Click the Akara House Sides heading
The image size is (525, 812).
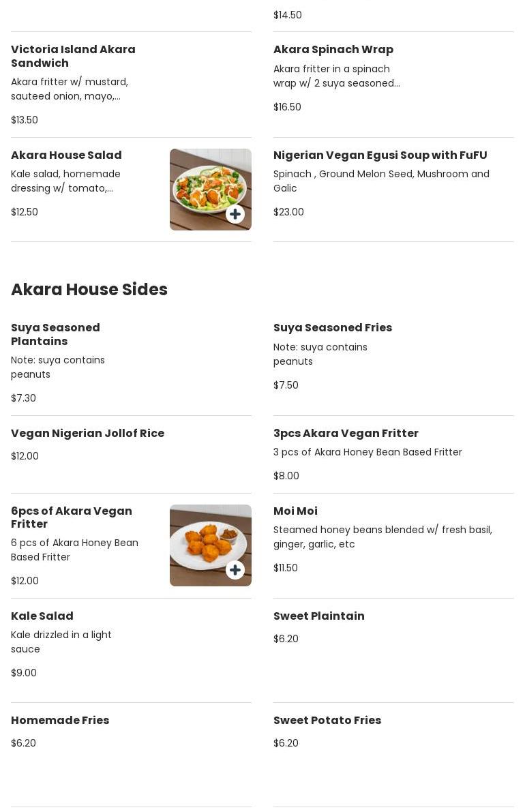[x=89, y=290]
